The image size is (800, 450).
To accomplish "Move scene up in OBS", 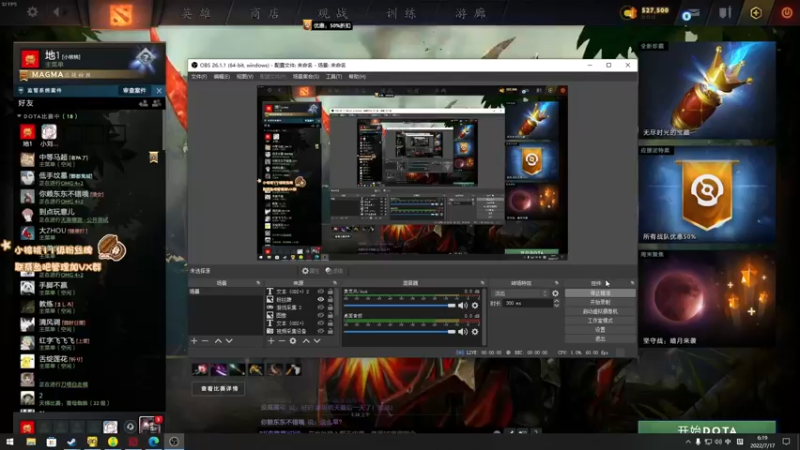I will [218, 341].
